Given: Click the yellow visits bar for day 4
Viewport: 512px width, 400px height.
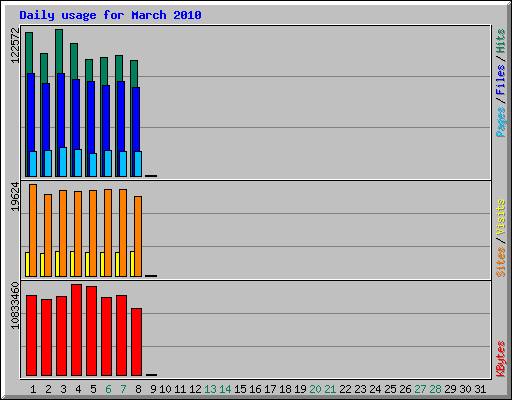Looking at the screenshot, I should (x=72, y=264).
